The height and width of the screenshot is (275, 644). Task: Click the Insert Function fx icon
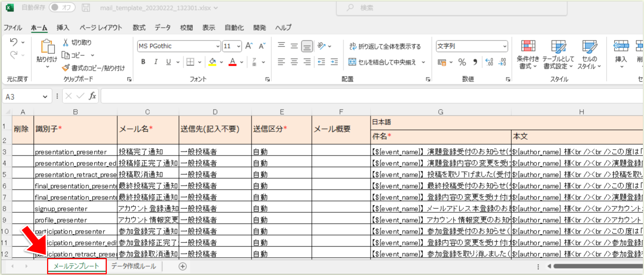[x=92, y=96]
